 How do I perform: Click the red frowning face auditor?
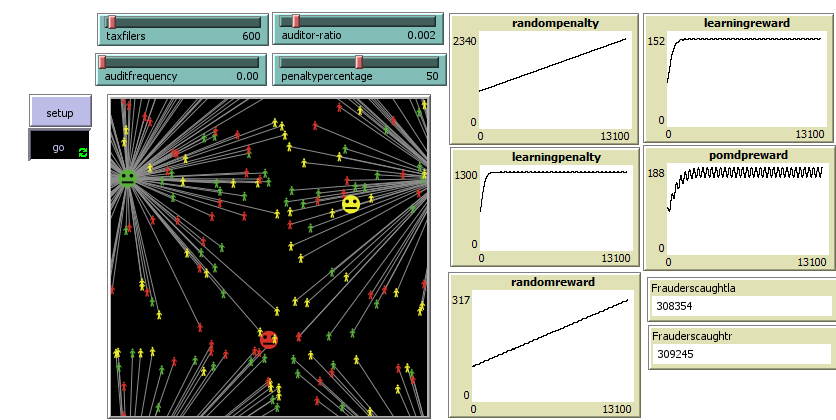coord(268,339)
